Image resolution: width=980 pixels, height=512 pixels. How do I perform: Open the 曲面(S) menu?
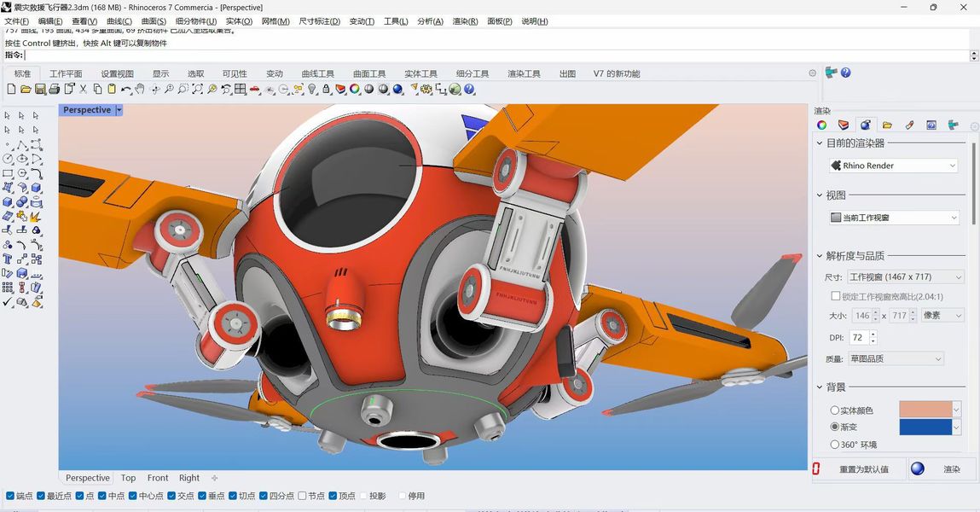click(x=154, y=21)
